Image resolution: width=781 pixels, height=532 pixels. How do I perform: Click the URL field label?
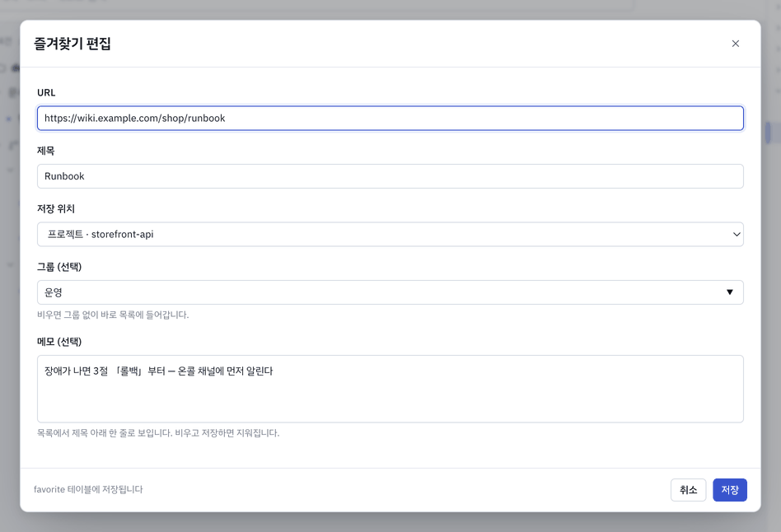tap(46, 93)
